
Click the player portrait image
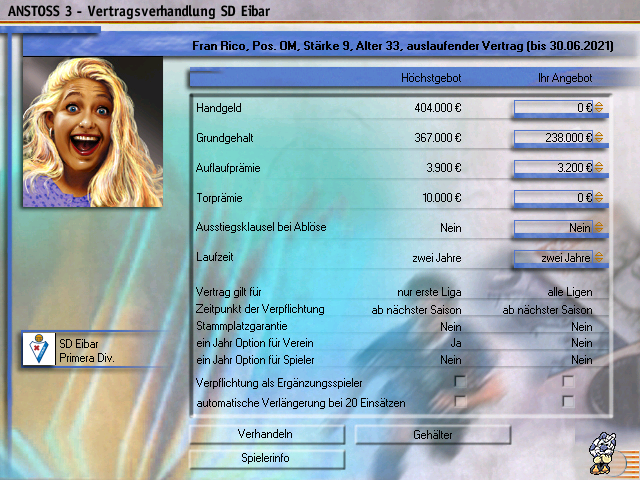[x=93, y=132]
